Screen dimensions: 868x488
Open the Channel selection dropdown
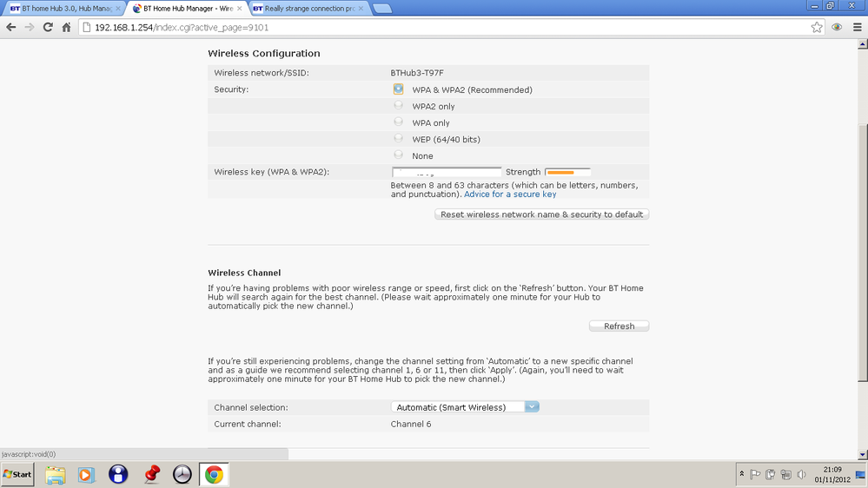pyautogui.click(x=465, y=407)
